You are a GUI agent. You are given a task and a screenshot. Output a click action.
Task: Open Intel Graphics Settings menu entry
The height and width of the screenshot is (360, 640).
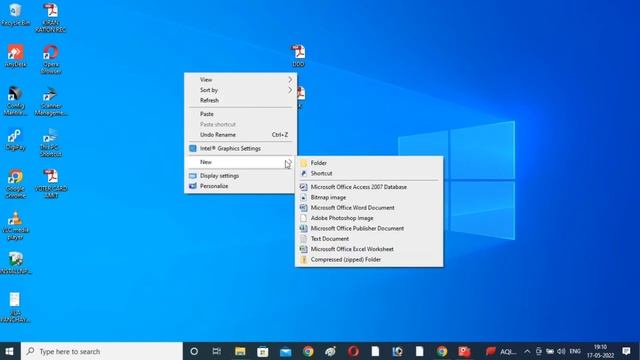point(240,149)
